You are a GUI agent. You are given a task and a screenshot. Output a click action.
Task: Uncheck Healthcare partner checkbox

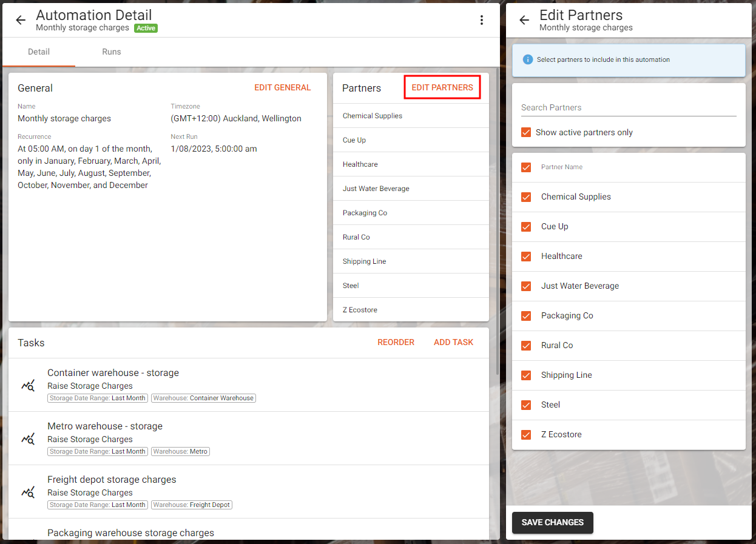[x=526, y=257]
